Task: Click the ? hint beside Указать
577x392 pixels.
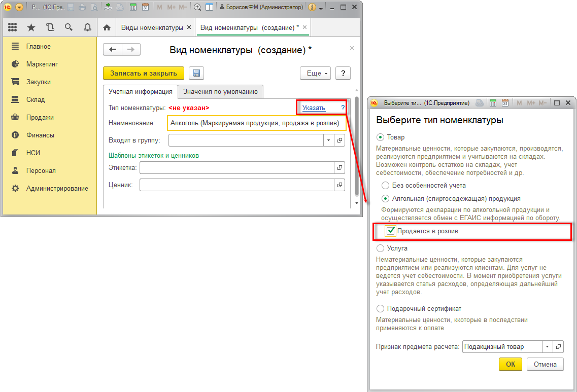Action: click(343, 108)
